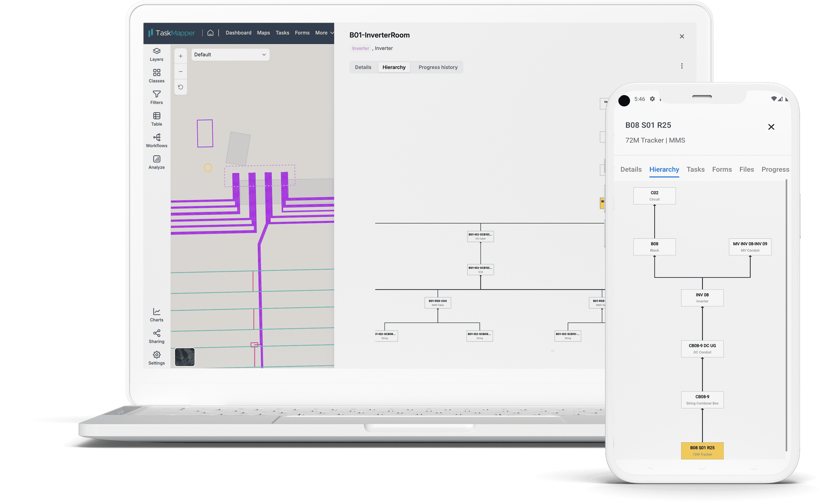The width and height of the screenshot is (828, 504).
Task: Zoom out of the map with minus
Action: point(180,72)
